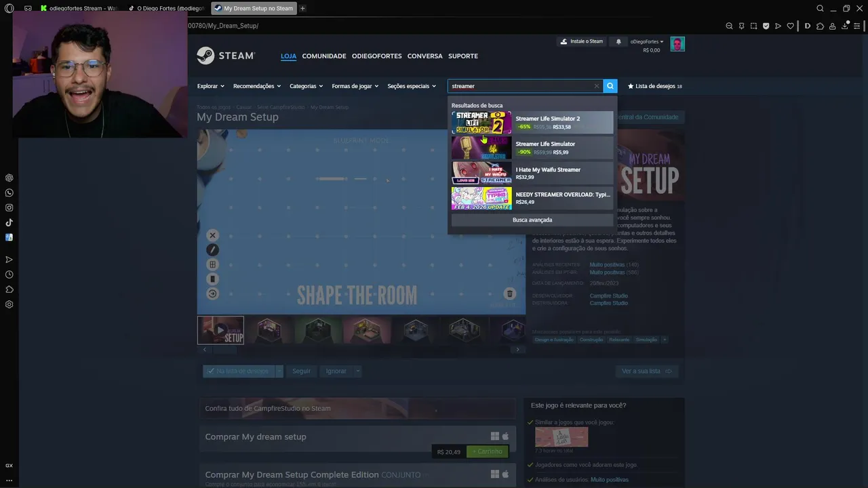The image size is (868, 488).
Task: Click the Seguir button
Action: click(301, 371)
